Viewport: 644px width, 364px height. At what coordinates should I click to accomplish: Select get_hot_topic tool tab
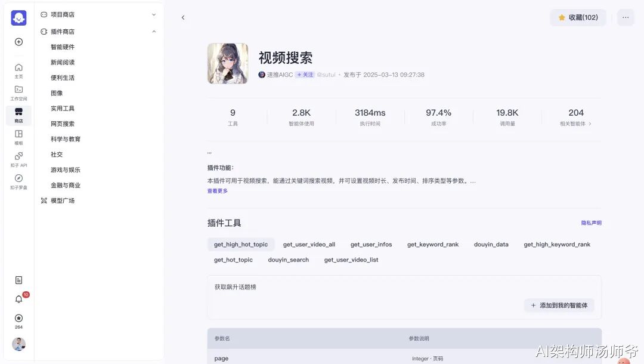pyautogui.click(x=233, y=260)
